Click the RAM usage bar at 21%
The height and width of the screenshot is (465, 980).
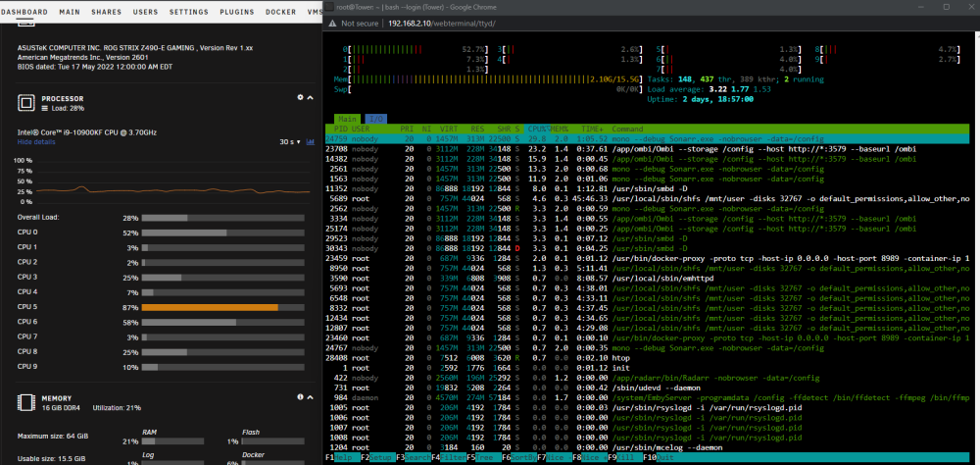(172, 441)
